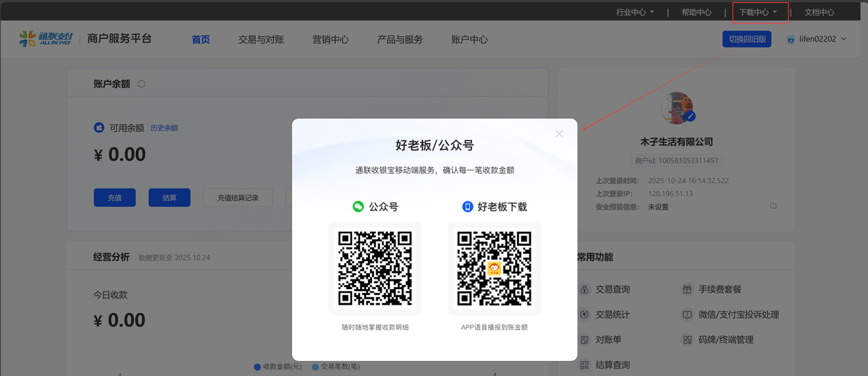Click the 充值 button
Image resolution: width=868 pixels, height=376 pixels.
tap(114, 198)
